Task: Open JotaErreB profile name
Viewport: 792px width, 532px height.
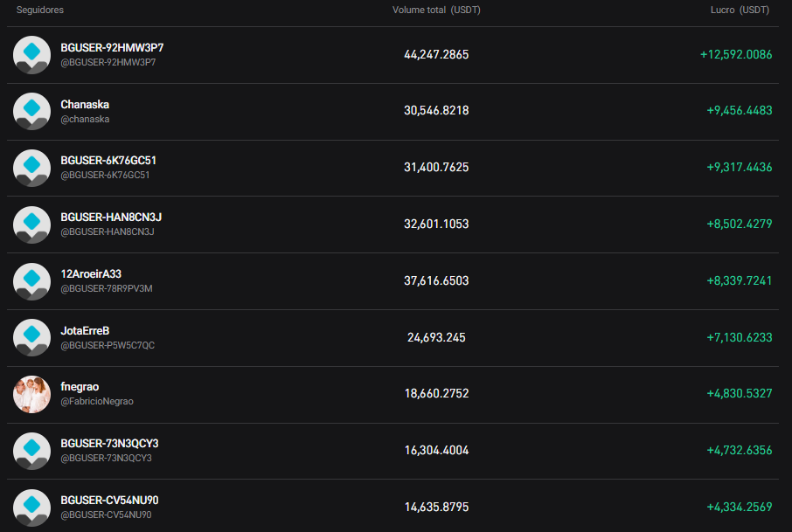Action: [x=85, y=330]
